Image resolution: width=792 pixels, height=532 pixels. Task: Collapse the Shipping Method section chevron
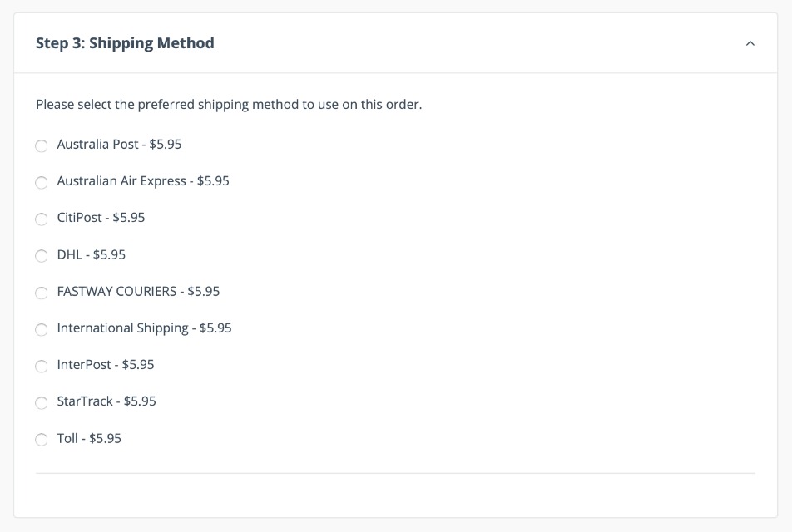coord(750,43)
